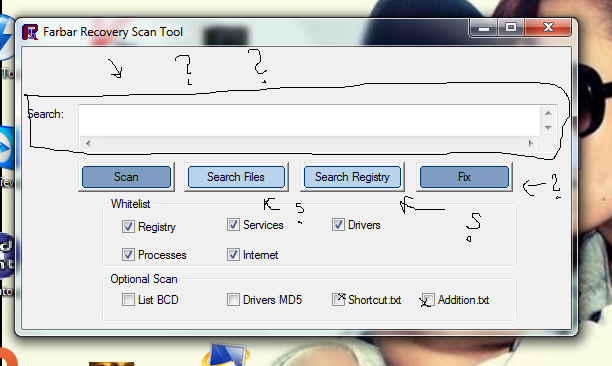Viewport: 612px width, 366px height.
Task: Focus the Search text input field
Action: click(309, 121)
